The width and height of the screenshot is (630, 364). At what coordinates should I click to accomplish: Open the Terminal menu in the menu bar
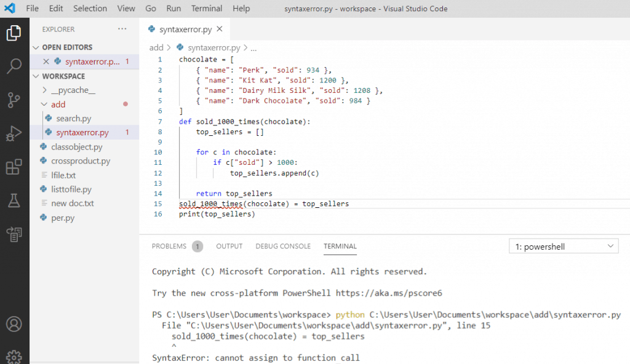point(206,8)
